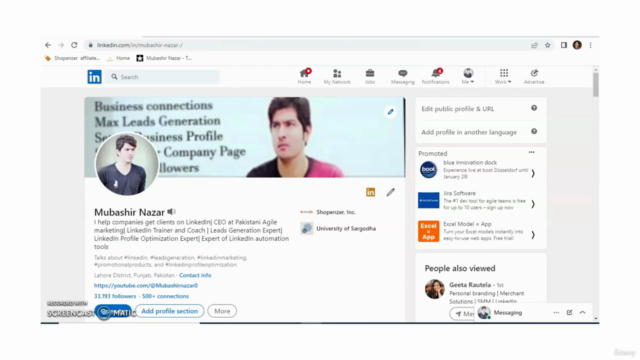Screen dimensions: 640x360
Task: Click the address bar URL
Action: pos(140,45)
